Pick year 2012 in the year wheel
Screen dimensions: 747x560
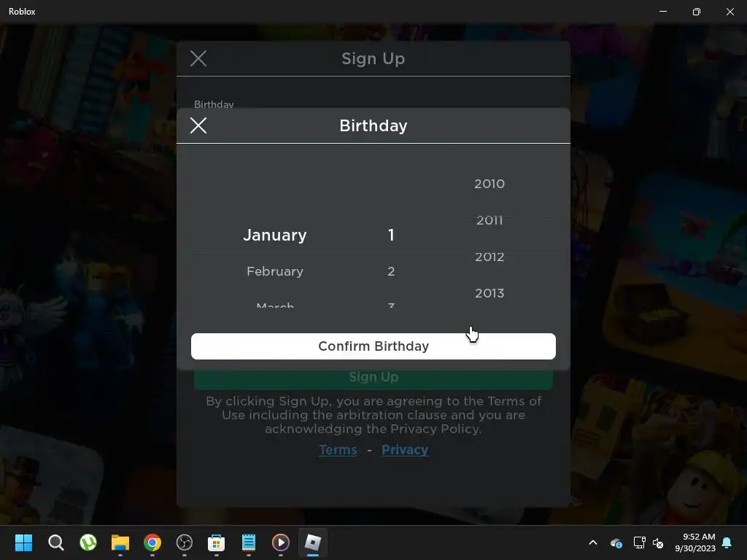coord(489,257)
